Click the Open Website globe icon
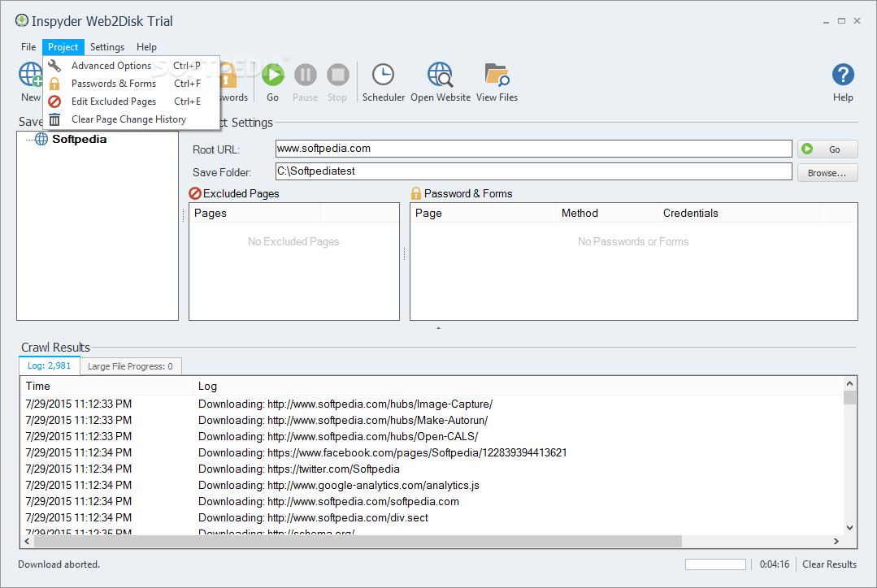The width and height of the screenshot is (877, 588). coord(441,75)
